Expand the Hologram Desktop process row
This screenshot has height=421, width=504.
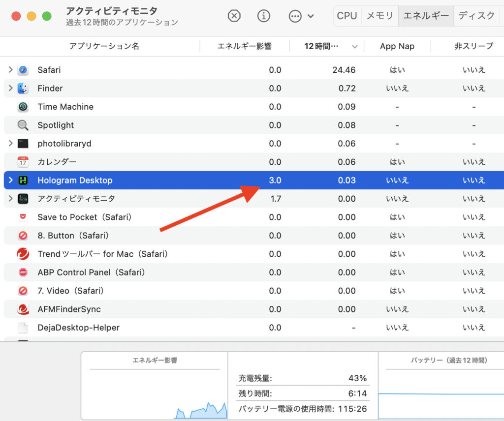click(10, 180)
